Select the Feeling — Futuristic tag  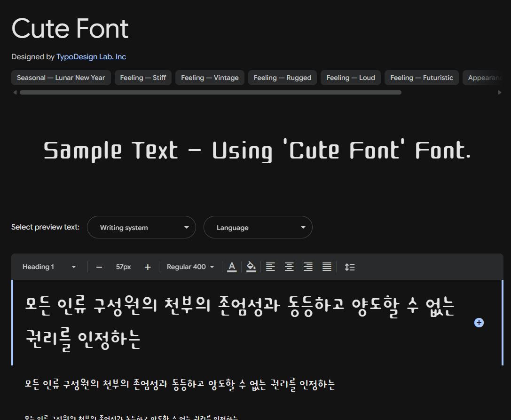[422, 78]
